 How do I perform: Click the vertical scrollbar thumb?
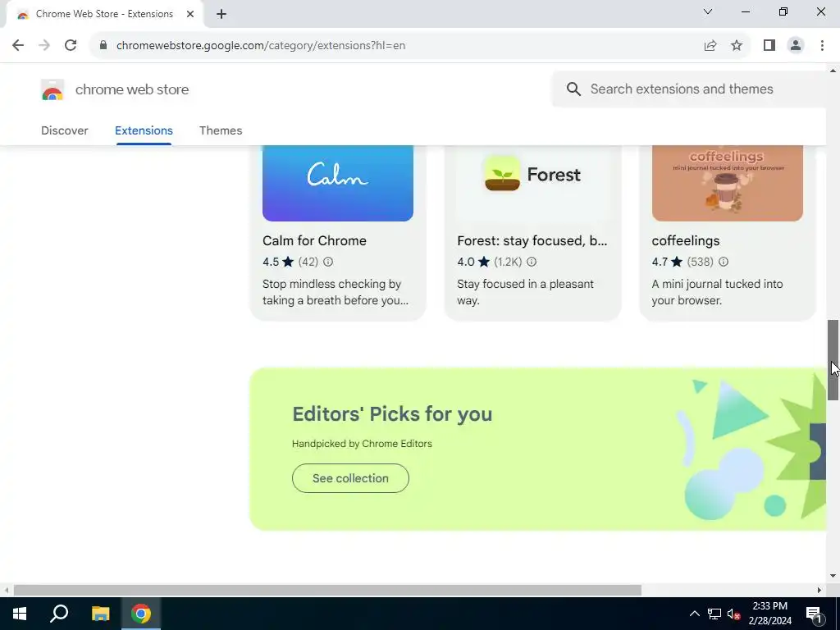pos(833,360)
